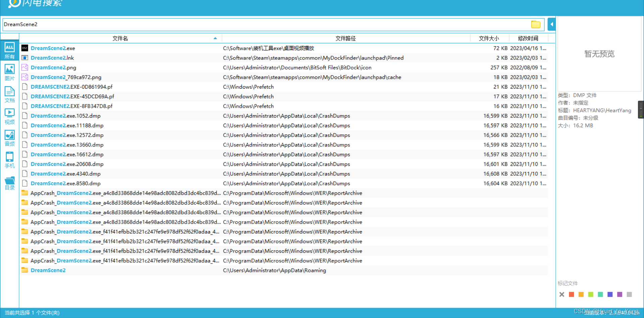Select DreamScene2.lnk in the results
The image size is (644, 318).
click(52, 58)
